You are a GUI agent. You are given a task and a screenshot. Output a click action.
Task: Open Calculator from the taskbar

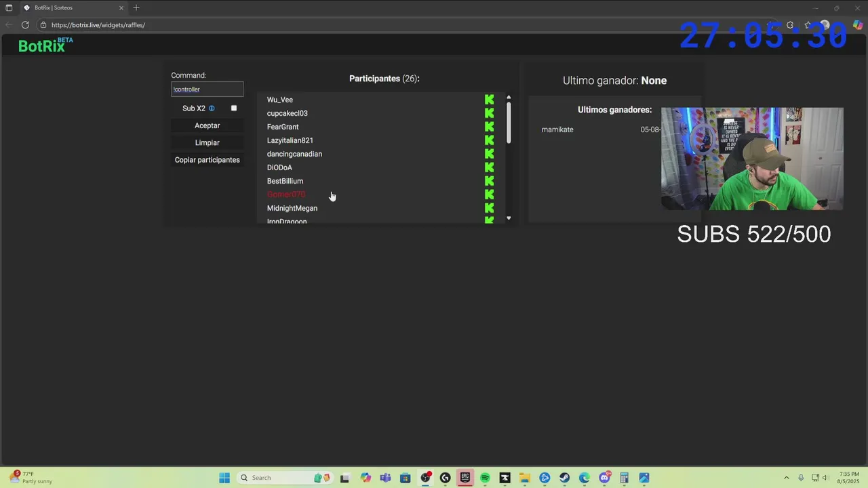point(624,478)
